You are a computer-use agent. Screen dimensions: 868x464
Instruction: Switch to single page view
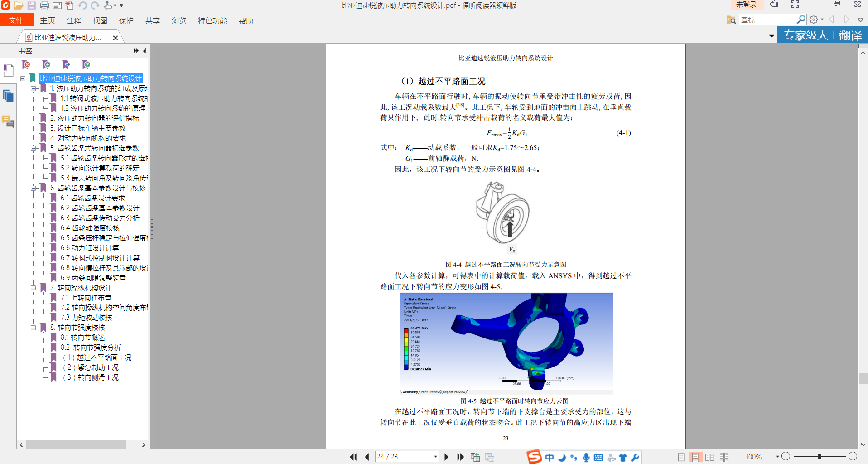681,457
